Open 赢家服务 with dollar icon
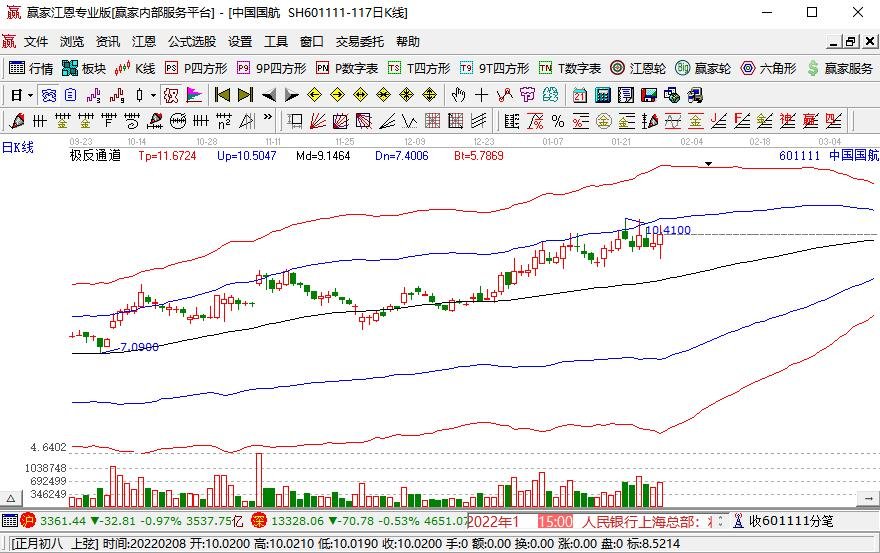This screenshot has width=880, height=553. point(840,68)
